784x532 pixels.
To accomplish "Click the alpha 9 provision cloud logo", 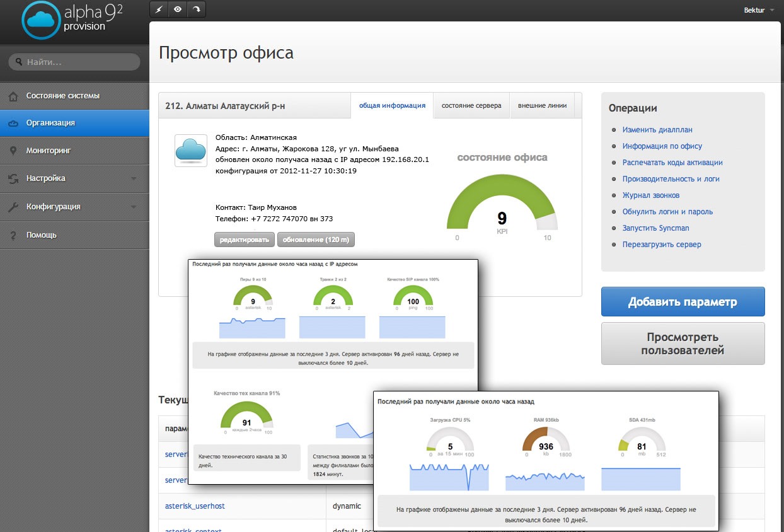I will point(41,21).
